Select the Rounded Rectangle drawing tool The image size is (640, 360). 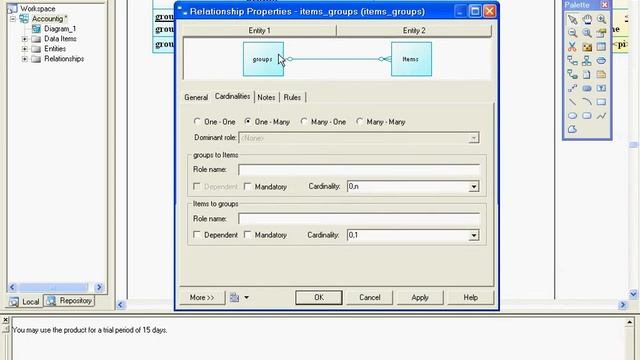click(587, 116)
